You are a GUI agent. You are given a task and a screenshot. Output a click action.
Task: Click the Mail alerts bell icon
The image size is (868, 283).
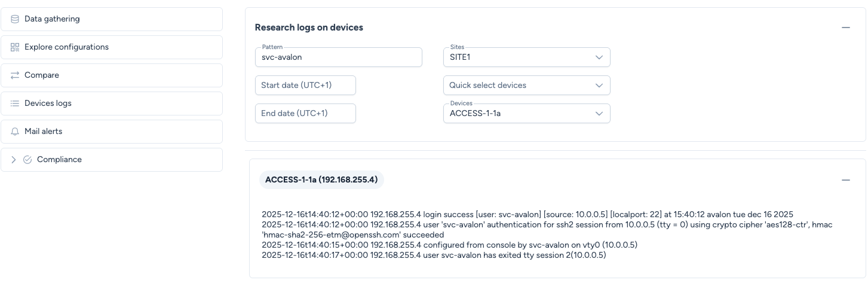click(15, 132)
